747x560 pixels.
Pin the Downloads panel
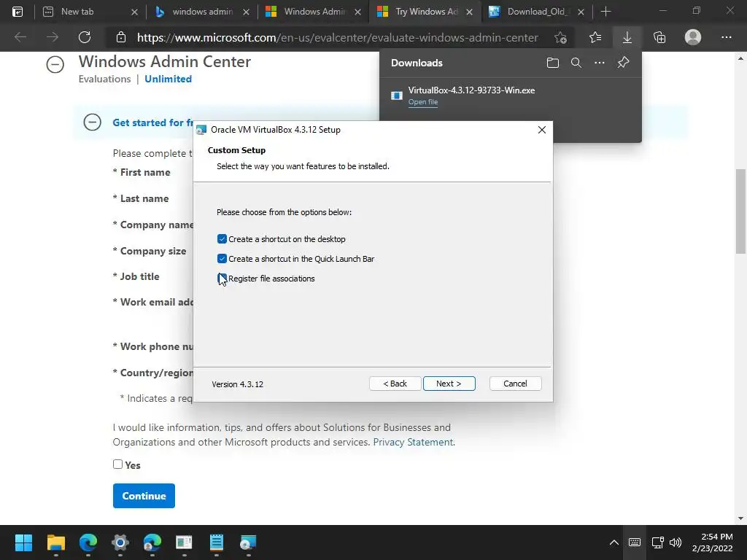[623, 63]
